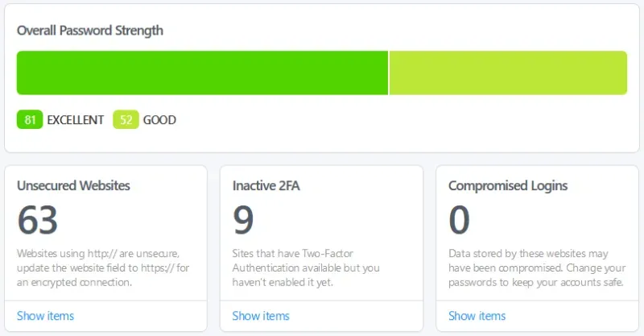This screenshot has height=336, width=644.
Task: Click the Two-Factor Authentication description text
Action: (306, 268)
